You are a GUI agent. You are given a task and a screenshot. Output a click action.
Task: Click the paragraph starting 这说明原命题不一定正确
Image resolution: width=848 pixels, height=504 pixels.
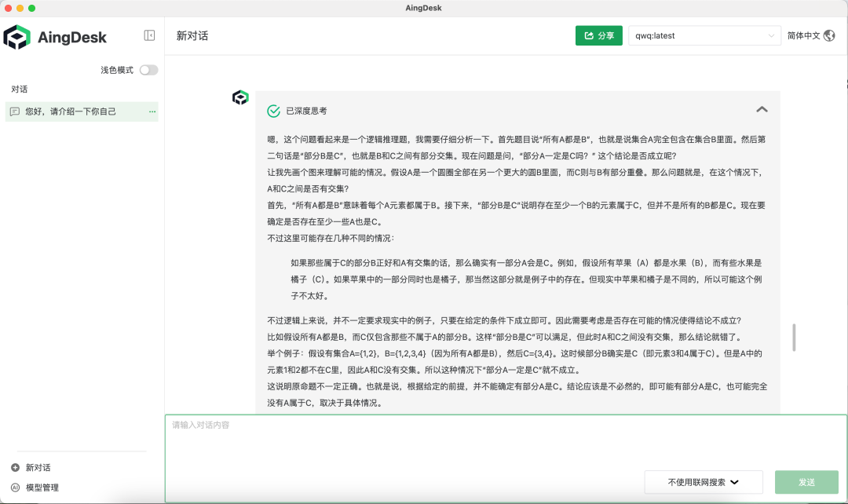pyautogui.click(x=517, y=394)
